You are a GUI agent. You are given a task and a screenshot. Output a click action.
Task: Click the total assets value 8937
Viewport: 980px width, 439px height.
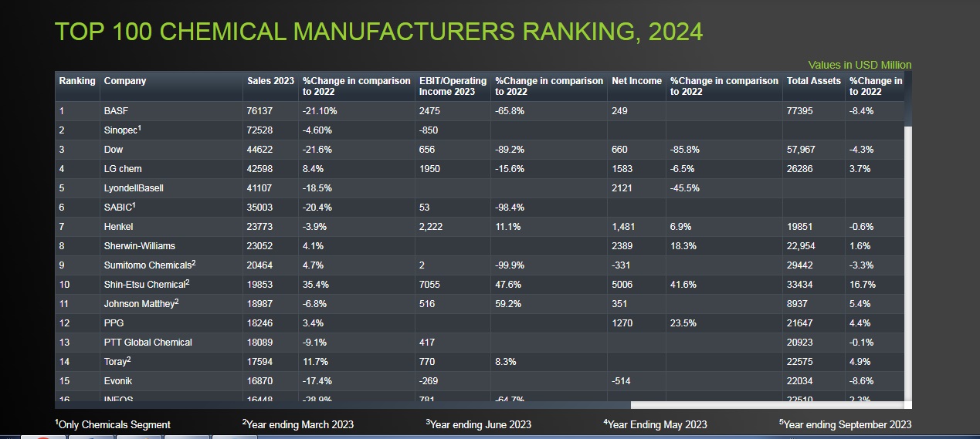coord(798,304)
